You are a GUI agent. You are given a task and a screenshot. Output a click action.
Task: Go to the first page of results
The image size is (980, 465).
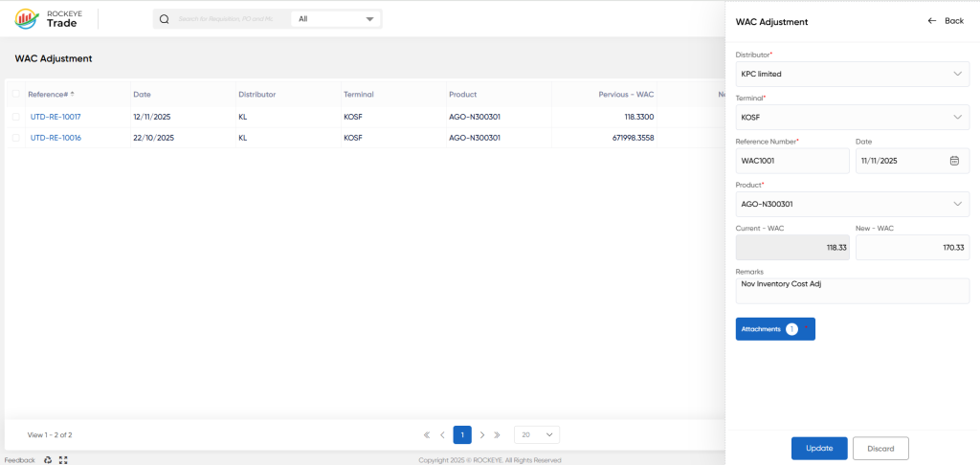point(427,434)
